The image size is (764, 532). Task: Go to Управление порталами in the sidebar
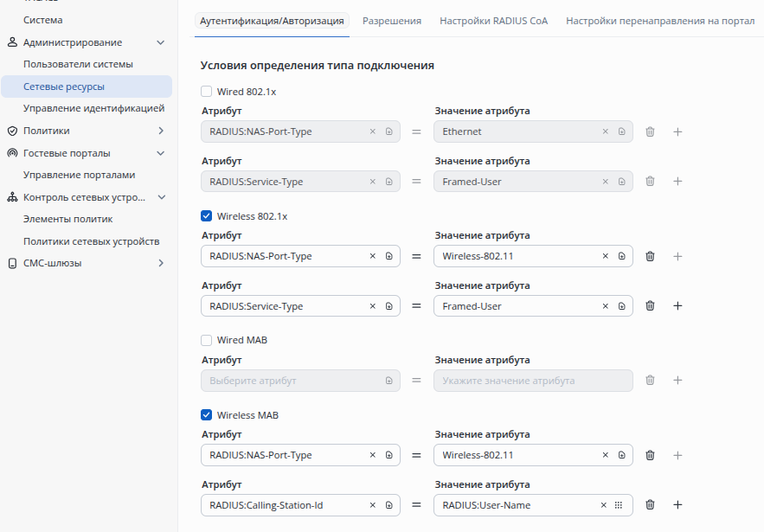(x=79, y=175)
